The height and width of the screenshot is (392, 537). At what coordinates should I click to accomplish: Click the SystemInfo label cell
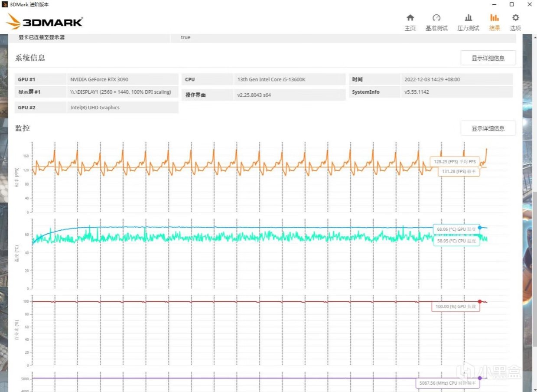(x=374, y=92)
